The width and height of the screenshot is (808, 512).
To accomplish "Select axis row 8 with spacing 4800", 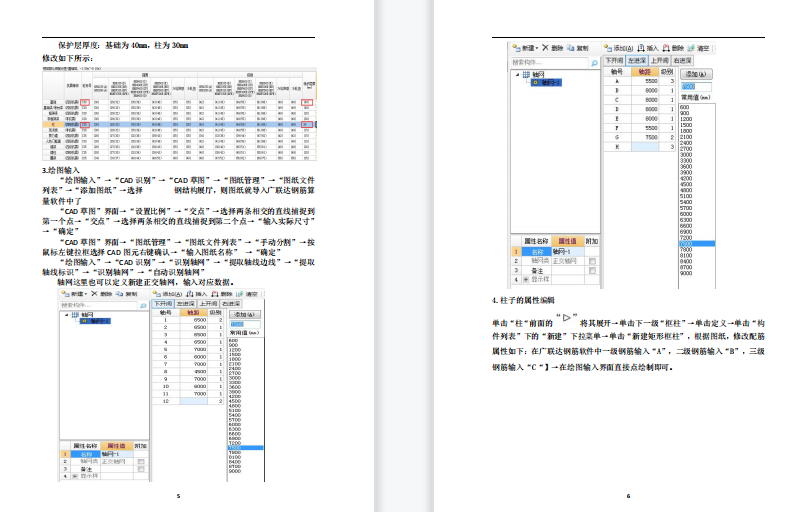I will click(188, 371).
